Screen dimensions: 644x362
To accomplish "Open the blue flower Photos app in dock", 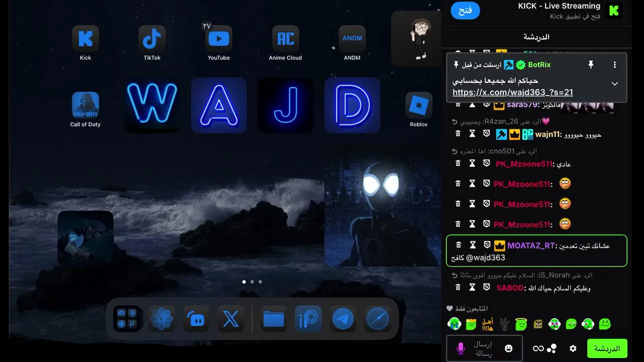I will click(162, 319).
